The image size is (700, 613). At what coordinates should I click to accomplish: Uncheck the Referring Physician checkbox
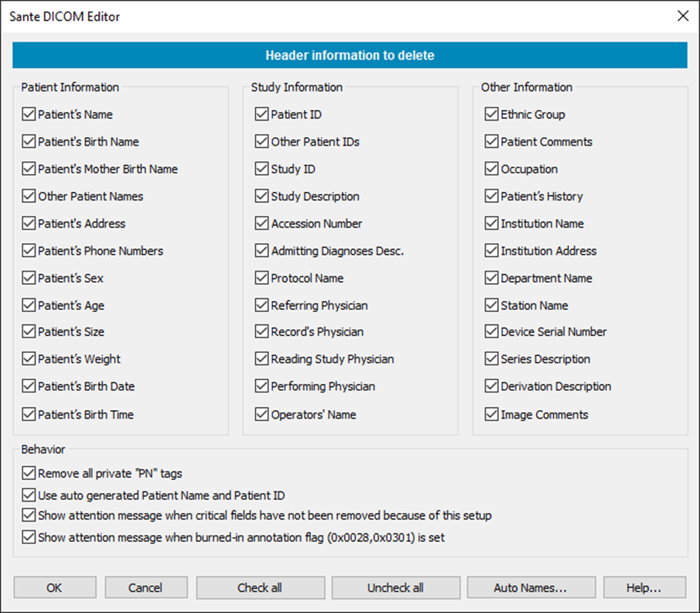tap(261, 305)
